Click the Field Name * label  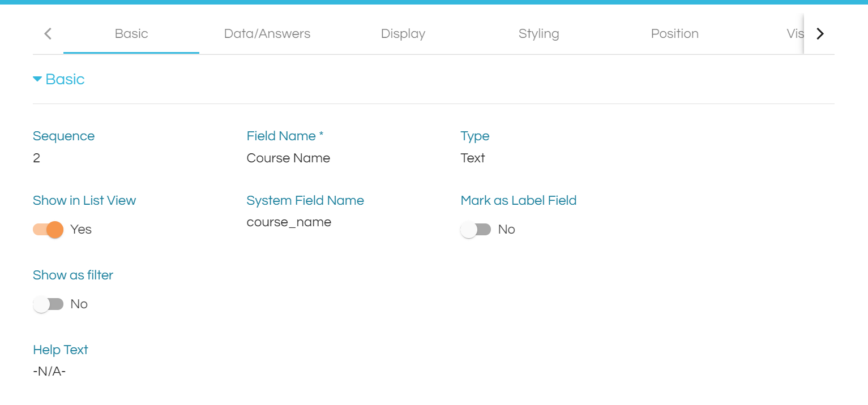285,136
